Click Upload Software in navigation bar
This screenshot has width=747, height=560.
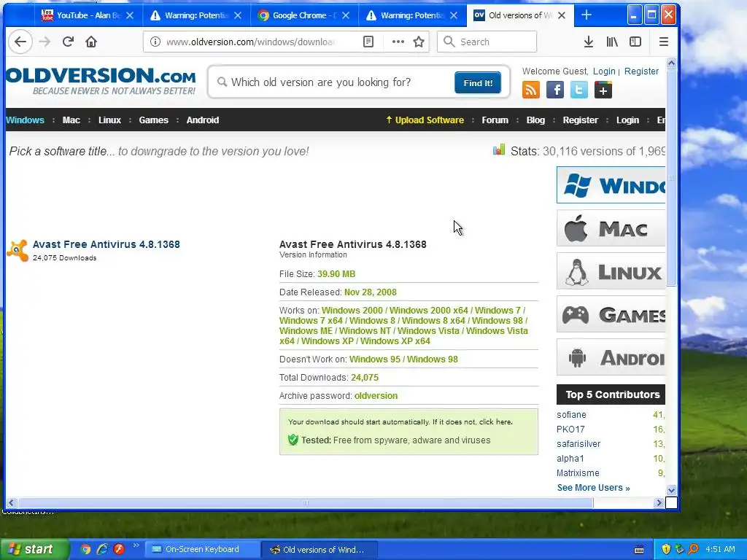(x=425, y=120)
